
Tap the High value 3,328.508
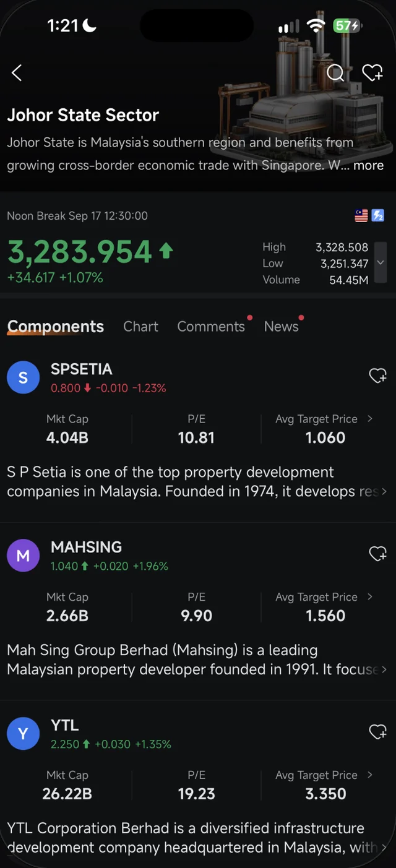click(x=342, y=247)
